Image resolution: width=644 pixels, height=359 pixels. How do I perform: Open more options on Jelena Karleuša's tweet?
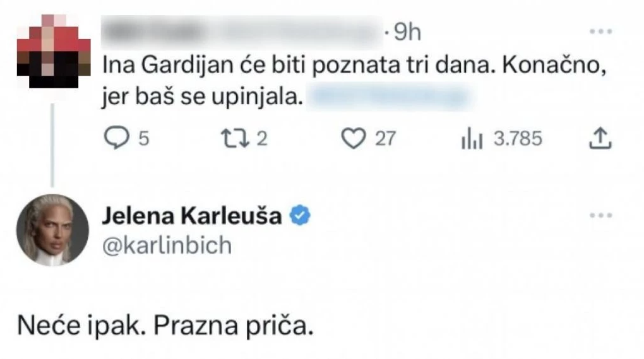click(600, 216)
